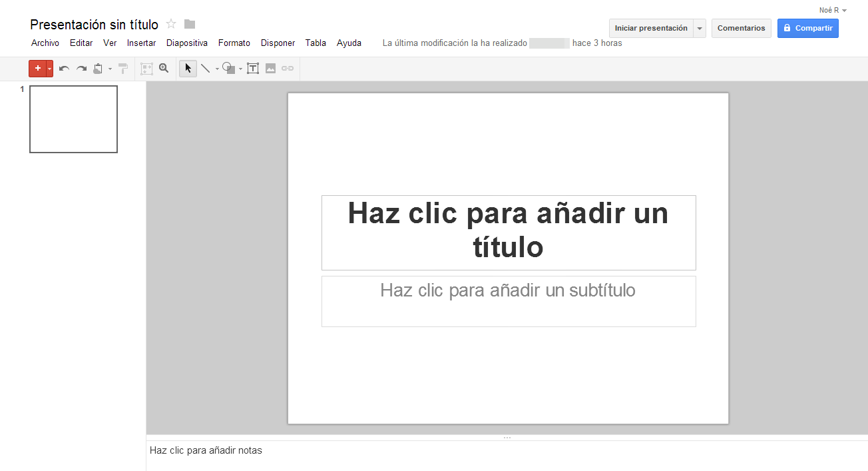The height and width of the screenshot is (471, 868).
Task: Open the Diapositiva menu
Action: (x=186, y=43)
